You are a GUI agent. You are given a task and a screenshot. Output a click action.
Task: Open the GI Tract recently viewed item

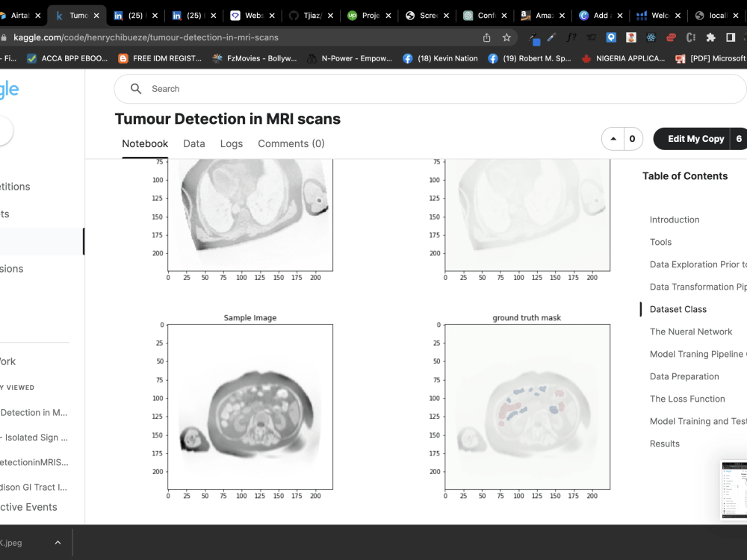(x=34, y=487)
